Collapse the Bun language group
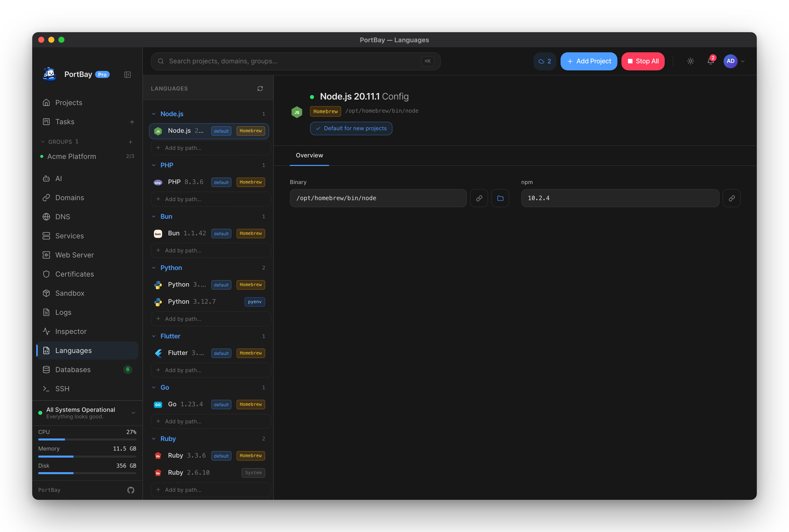The height and width of the screenshot is (532, 789). tap(154, 216)
